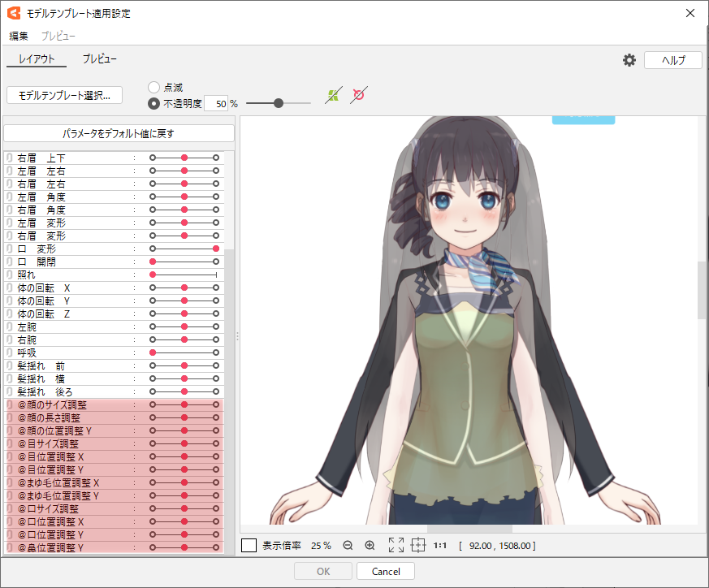This screenshot has width=709, height=588.
Task: Select the 髪揺れ 横 parameter row
Action: 114,378
